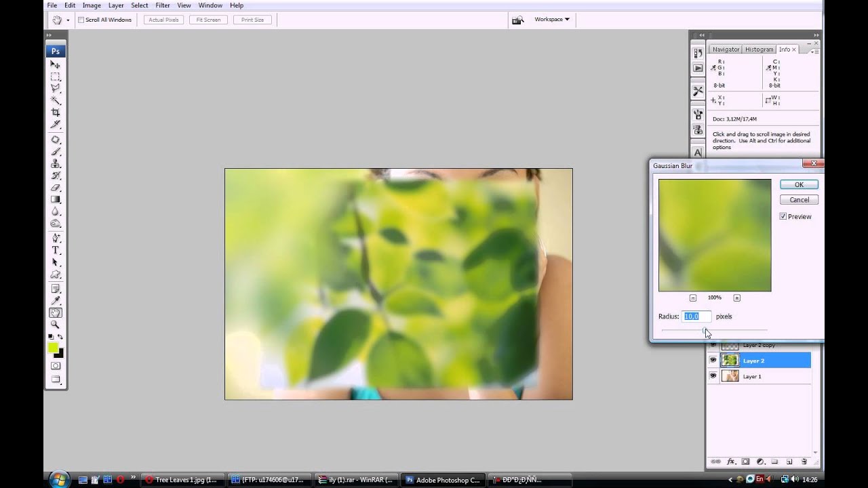
Task: Select the Eraser tool
Action: point(56,188)
